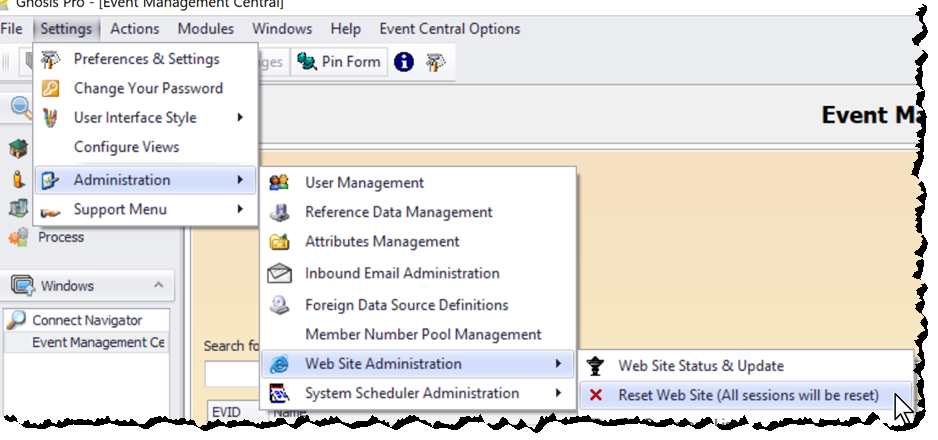Click the magnifier icon in sidebar header
This screenshot has width=938, height=440.
[22, 108]
